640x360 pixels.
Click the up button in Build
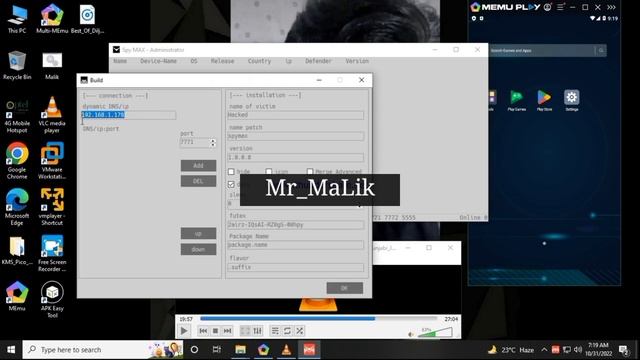point(198,233)
